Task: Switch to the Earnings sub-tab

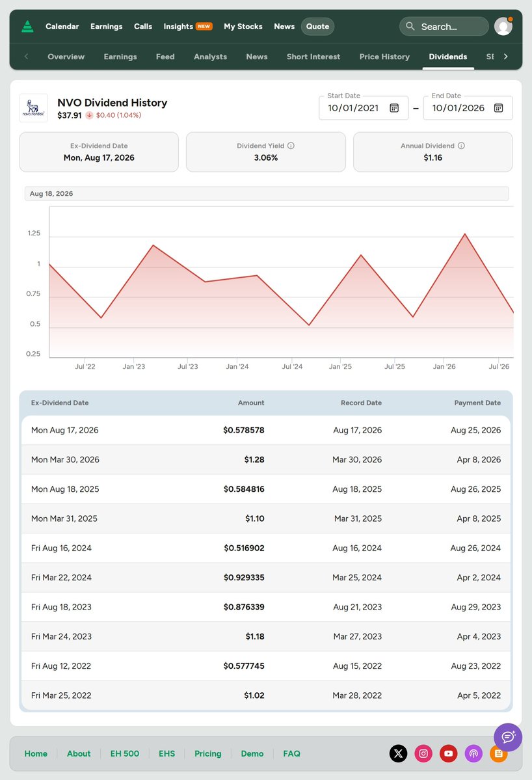Action: (x=120, y=57)
